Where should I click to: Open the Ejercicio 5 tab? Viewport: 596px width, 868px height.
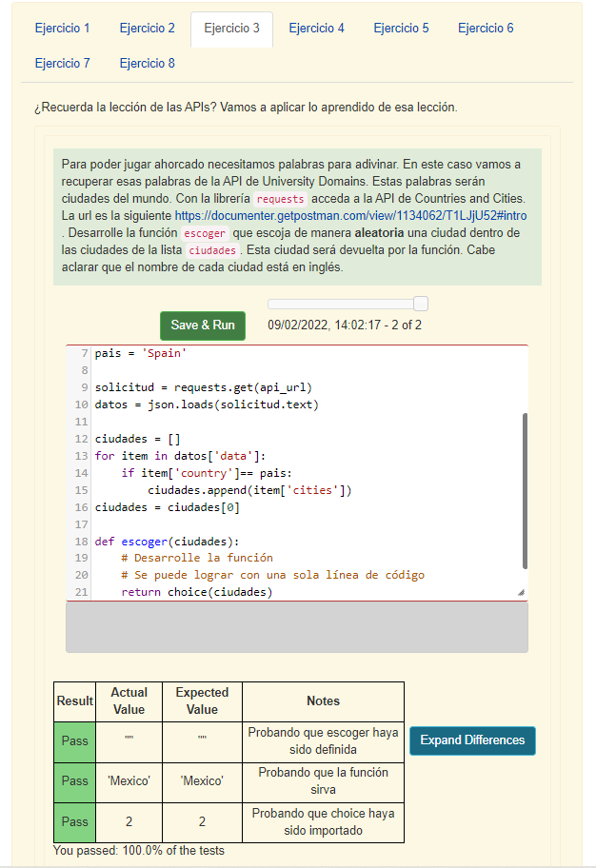click(x=401, y=29)
